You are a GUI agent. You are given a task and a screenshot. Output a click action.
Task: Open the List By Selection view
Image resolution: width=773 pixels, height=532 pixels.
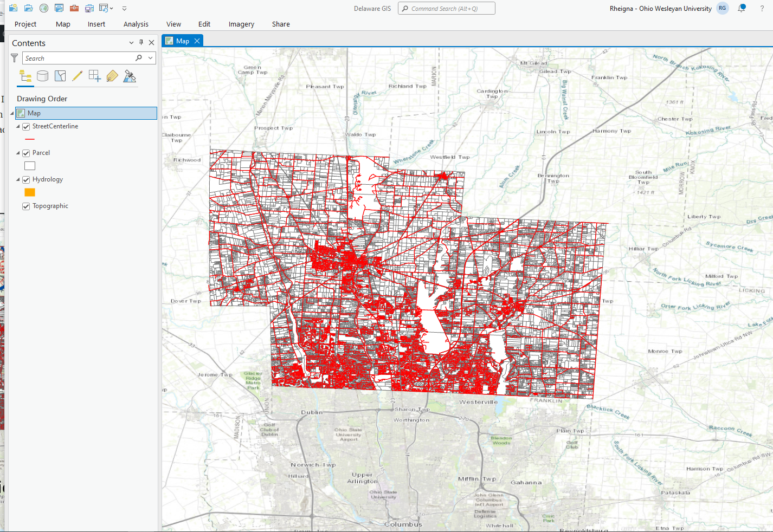60,76
